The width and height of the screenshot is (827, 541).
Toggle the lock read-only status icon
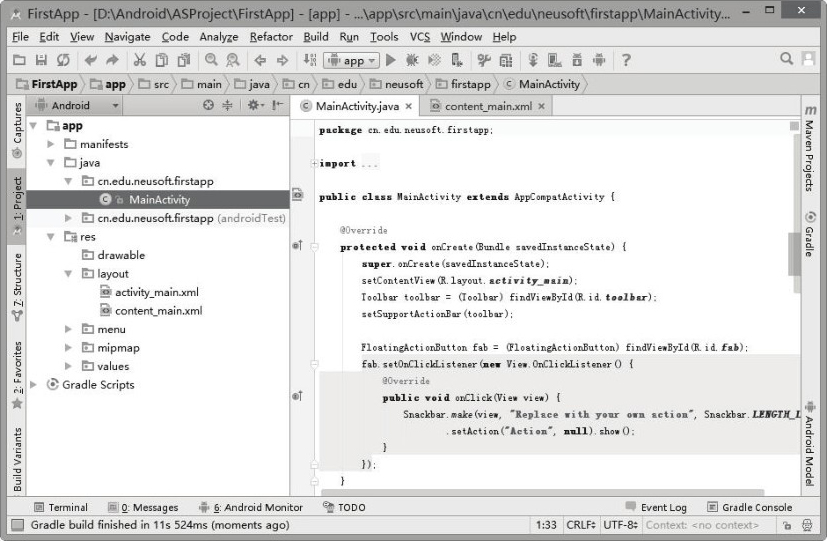[789, 525]
